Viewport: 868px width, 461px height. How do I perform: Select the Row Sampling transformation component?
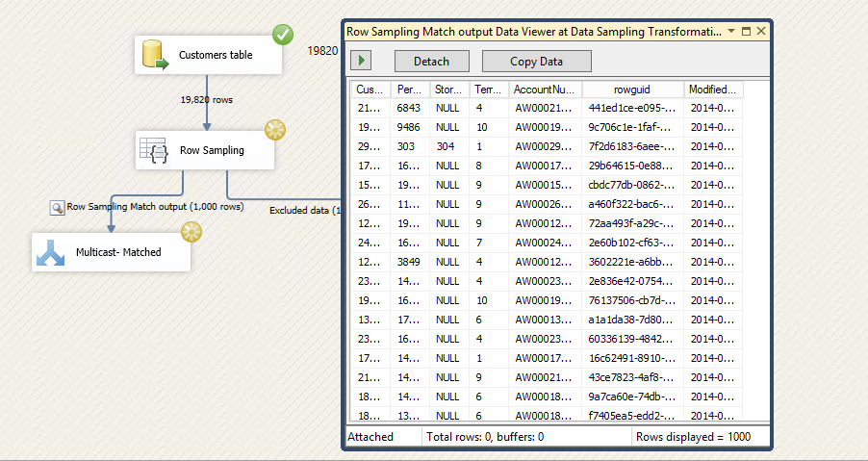205,150
